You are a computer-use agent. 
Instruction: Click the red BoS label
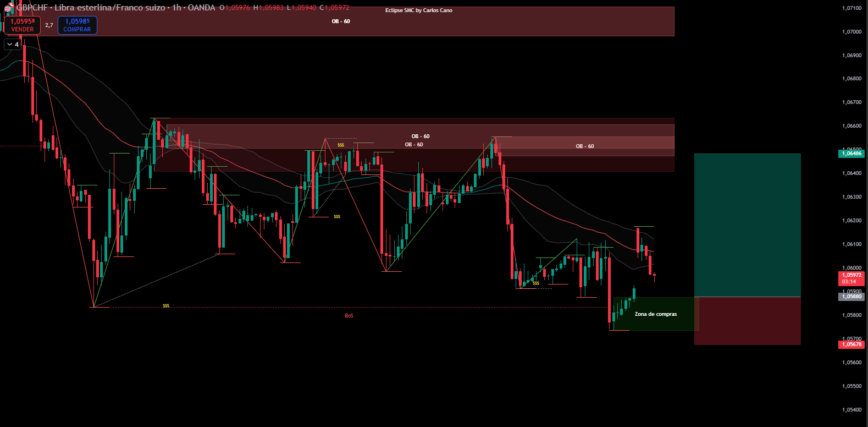[349, 316]
